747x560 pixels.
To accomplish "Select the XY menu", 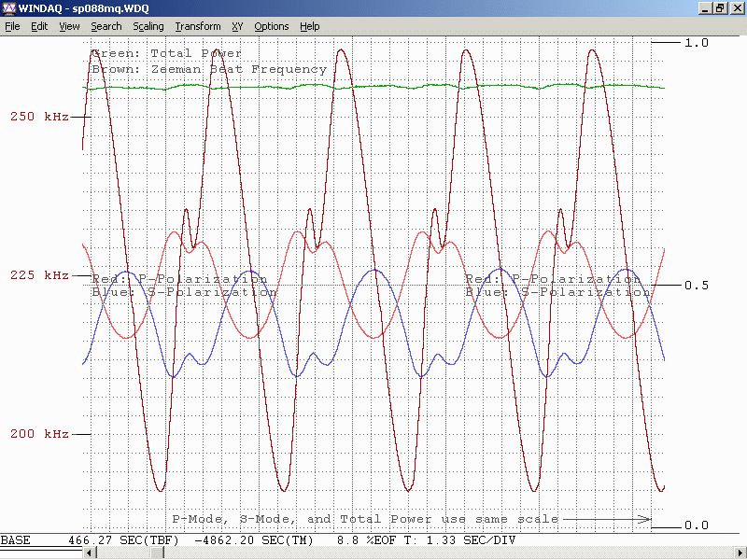I will point(237,26).
